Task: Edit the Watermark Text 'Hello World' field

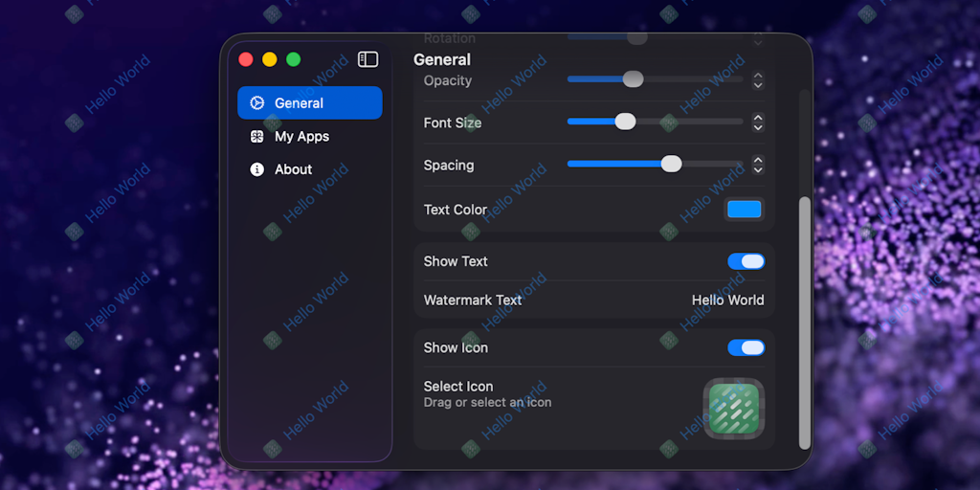Action: tap(727, 301)
